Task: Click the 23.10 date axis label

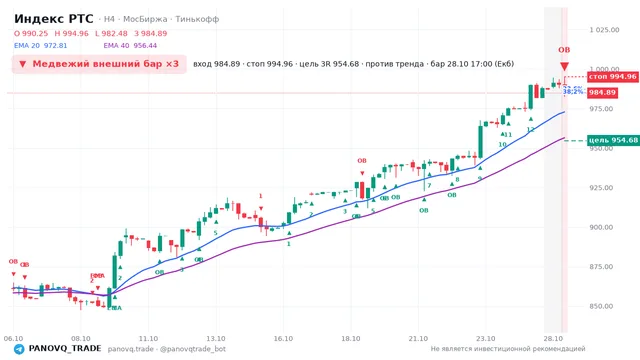Action: click(485, 339)
